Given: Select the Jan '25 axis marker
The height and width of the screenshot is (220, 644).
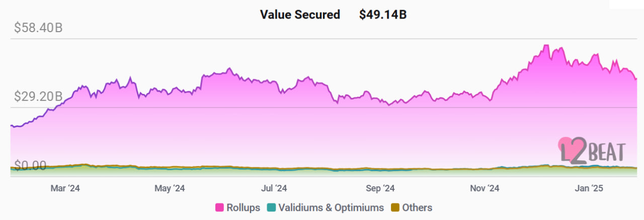Looking at the screenshot, I should (x=588, y=188).
